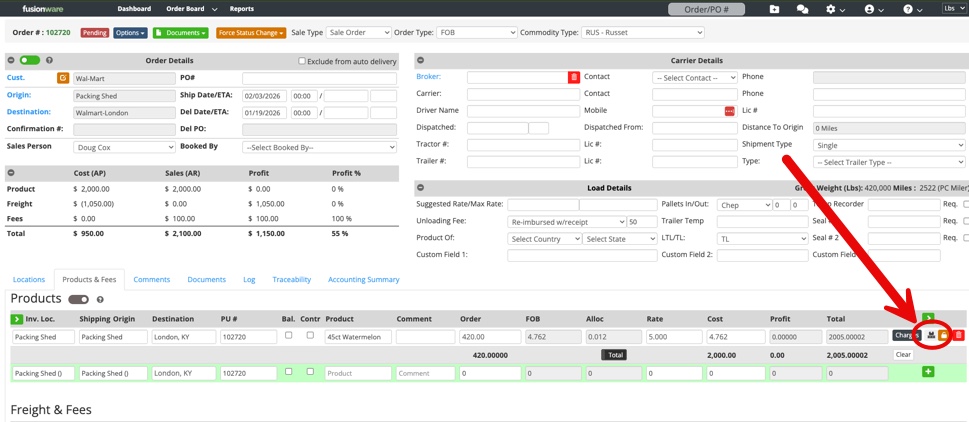Click the orange lock icon in the product row
This screenshot has height=422, width=969.
(x=943, y=335)
